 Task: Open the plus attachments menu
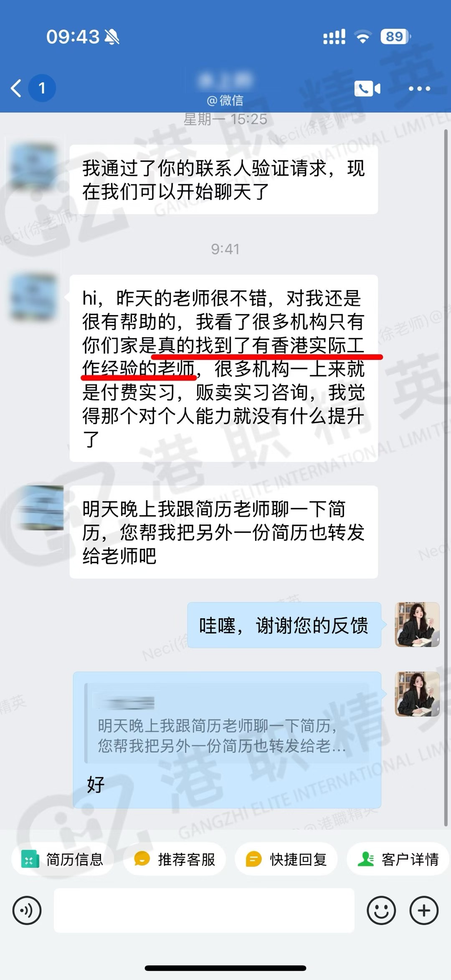[424, 910]
